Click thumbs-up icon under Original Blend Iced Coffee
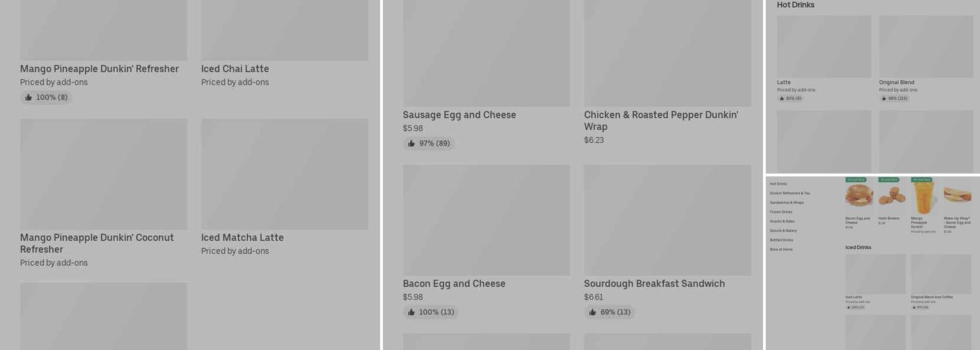980x350 pixels. tap(914, 307)
